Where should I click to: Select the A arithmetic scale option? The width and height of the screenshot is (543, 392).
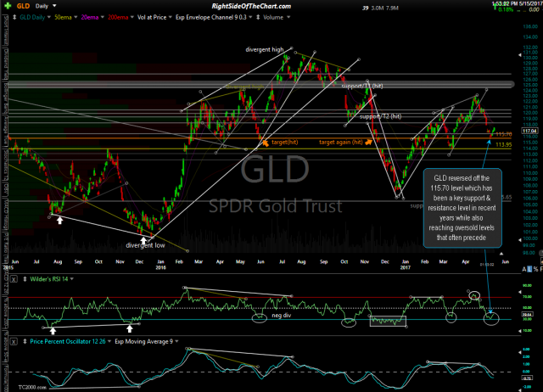tap(524, 269)
